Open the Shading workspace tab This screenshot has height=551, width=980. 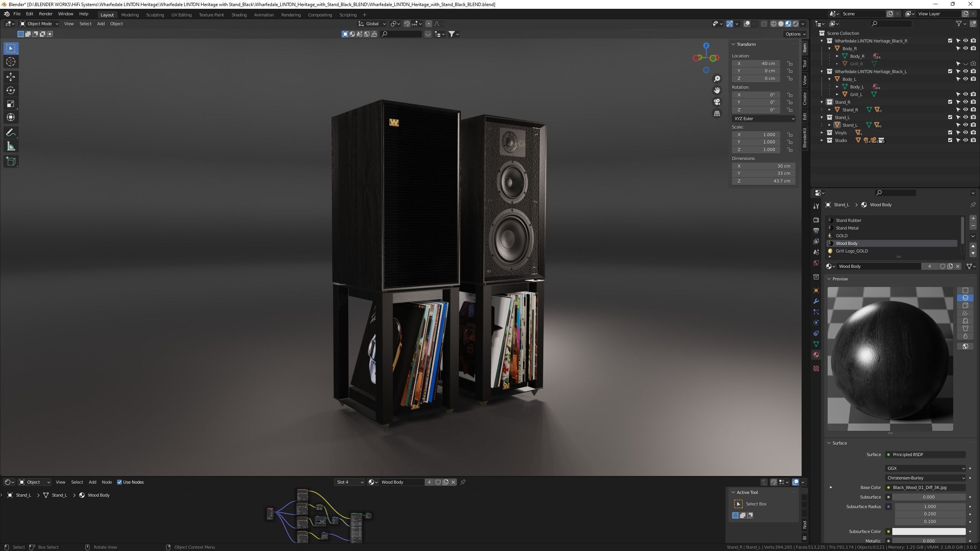[x=239, y=15]
